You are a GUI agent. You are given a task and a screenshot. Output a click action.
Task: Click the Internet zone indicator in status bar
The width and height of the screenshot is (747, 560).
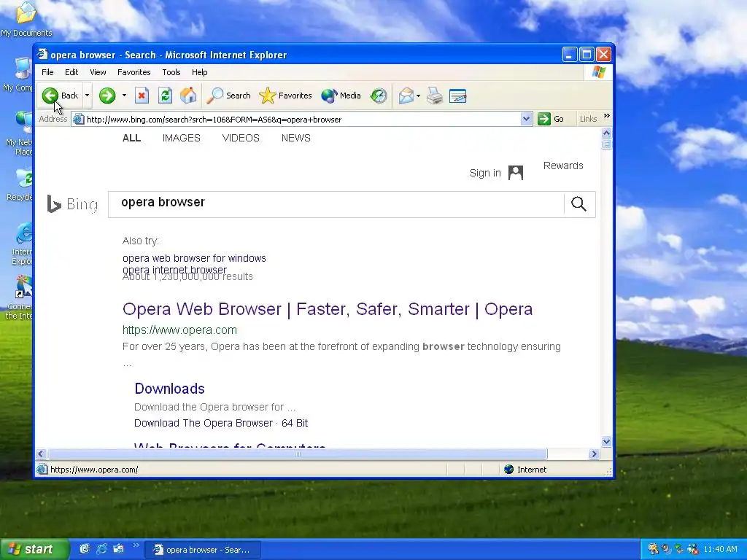pos(525,470)
